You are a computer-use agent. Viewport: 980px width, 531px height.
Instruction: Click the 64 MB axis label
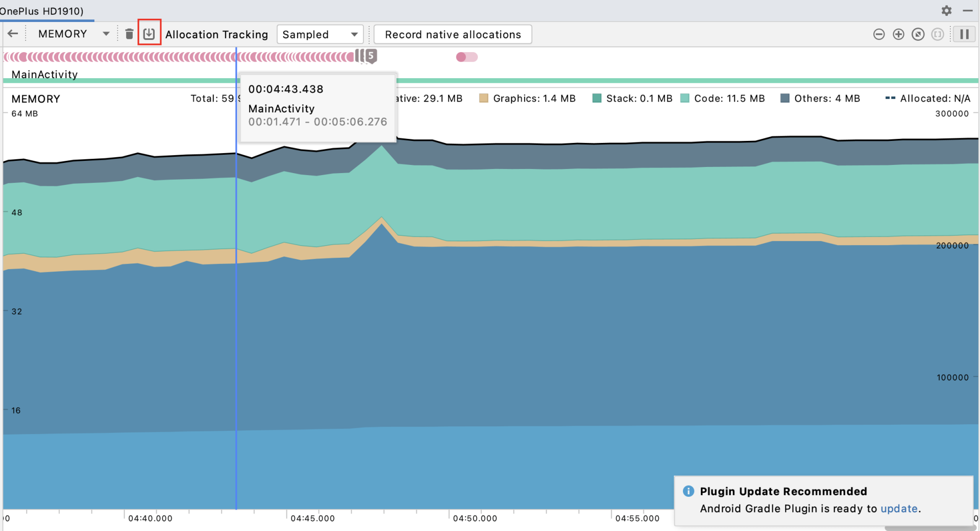click(24, 113)
